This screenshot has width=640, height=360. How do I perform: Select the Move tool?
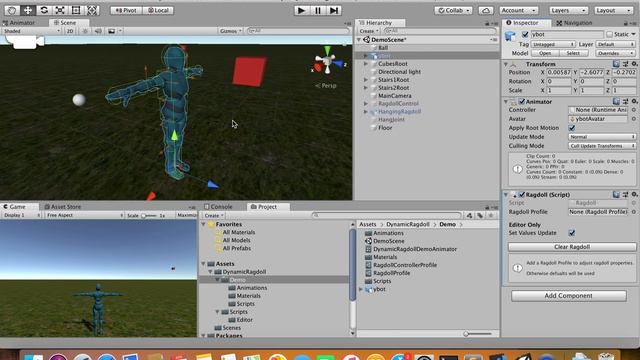click(28, 10)
